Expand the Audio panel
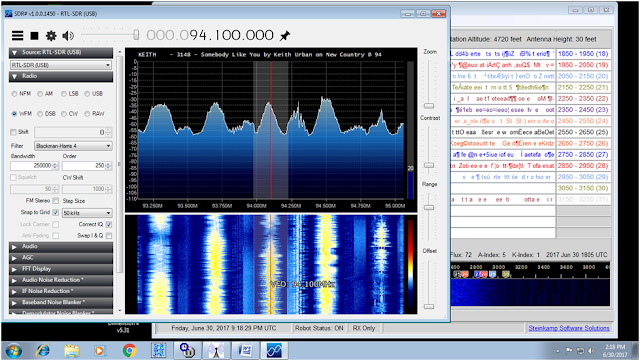Image resolution: width=640 pixels, height=361 pixels. pos(61,247)
